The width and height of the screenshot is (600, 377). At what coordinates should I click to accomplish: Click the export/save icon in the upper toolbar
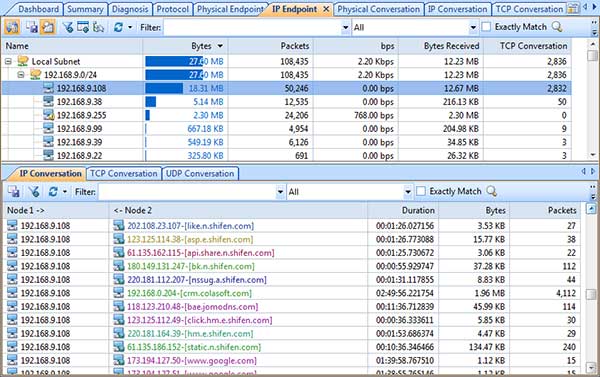tap(31, 27)
